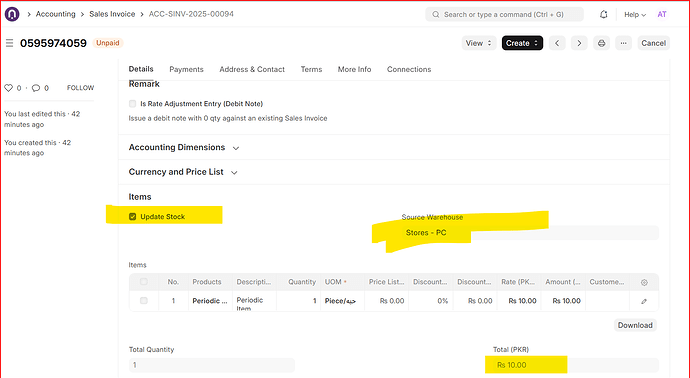Open the Connections tab
Image resolution: width=690 pixels, height=378 pixels.
pyautogui.click(x=409, y=70)
